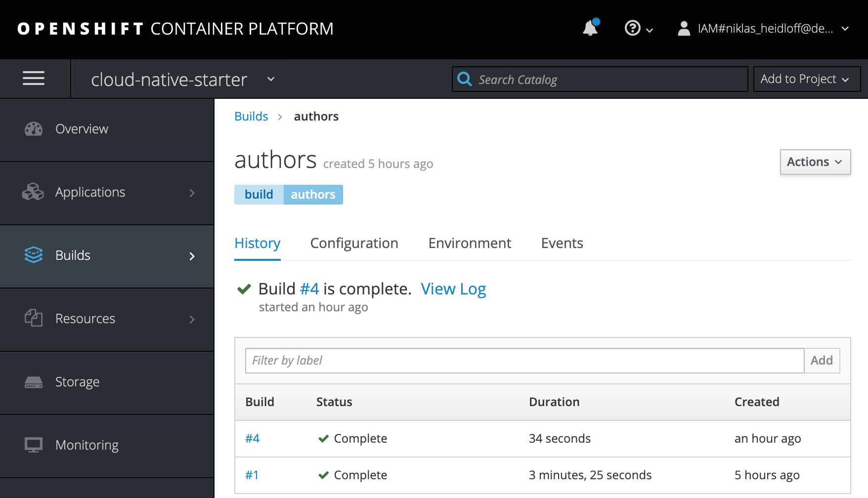The width and height of the screenshot is (868, 498).
Task: Open the Add to Project dropdown
Action: click(x=807, y=79)
